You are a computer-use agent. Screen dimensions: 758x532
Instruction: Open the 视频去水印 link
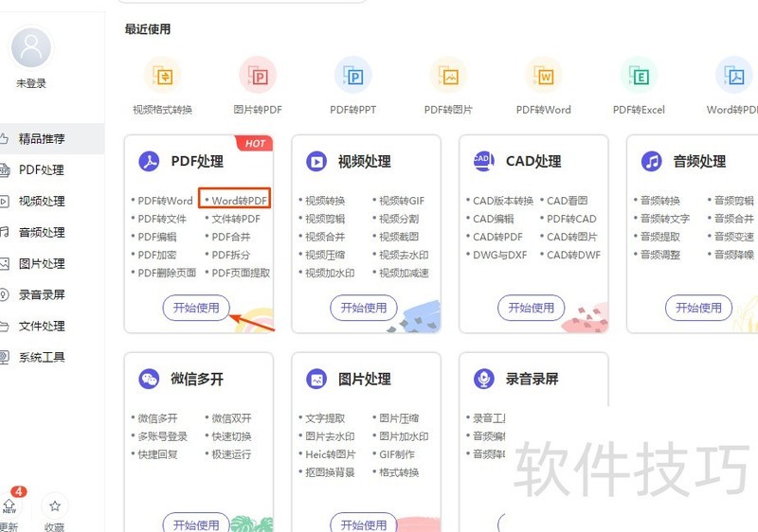404,255
